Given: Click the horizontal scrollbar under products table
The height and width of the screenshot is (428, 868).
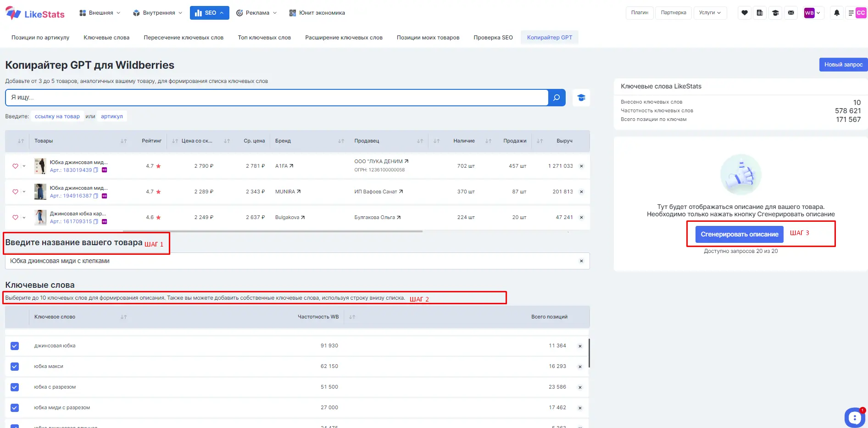Looking at the screenshot, I should 273,231.
